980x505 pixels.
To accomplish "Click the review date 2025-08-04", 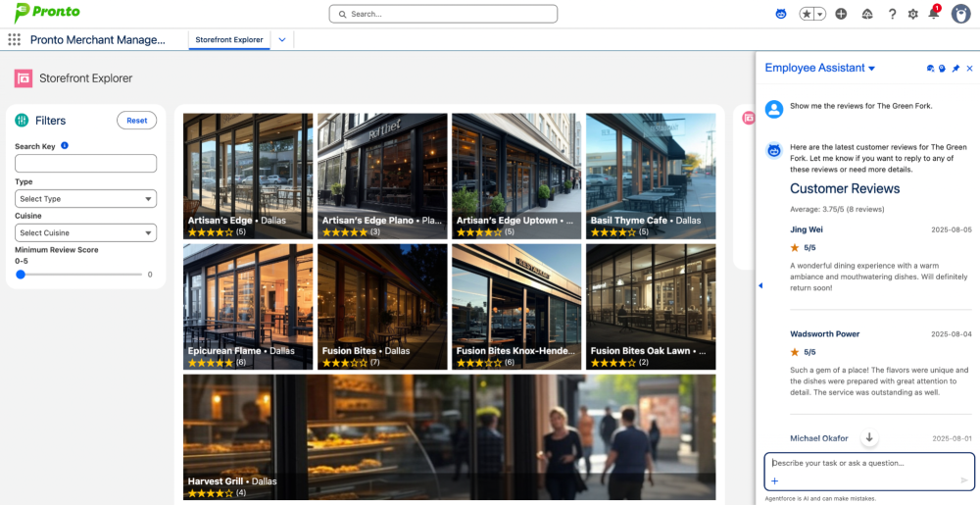I will click(x=952, y=334).
